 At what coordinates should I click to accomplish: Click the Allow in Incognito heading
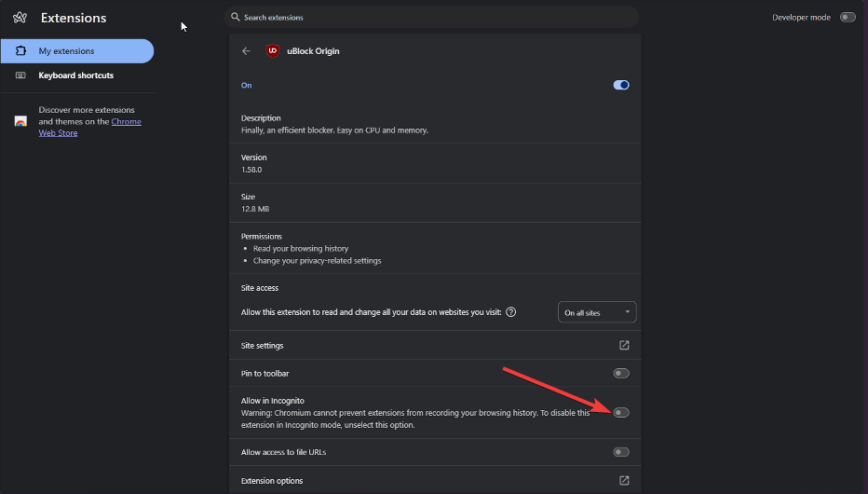click(272, 401)
